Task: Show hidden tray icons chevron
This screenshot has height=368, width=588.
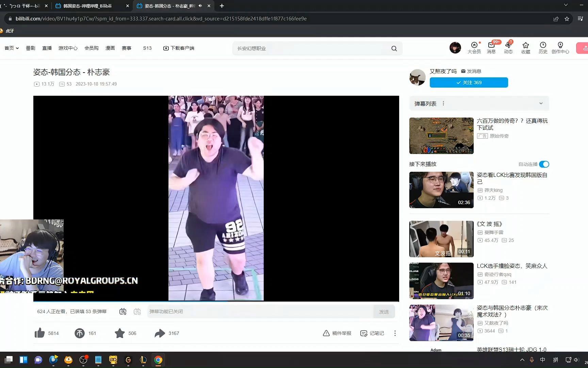Action: [x=522, y=360]
